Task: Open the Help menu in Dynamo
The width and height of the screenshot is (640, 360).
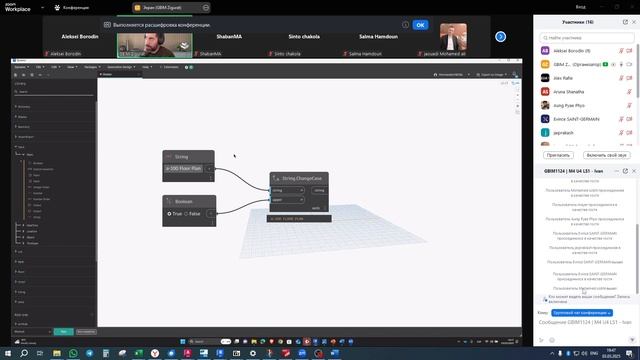Action: tap(147, 67)
